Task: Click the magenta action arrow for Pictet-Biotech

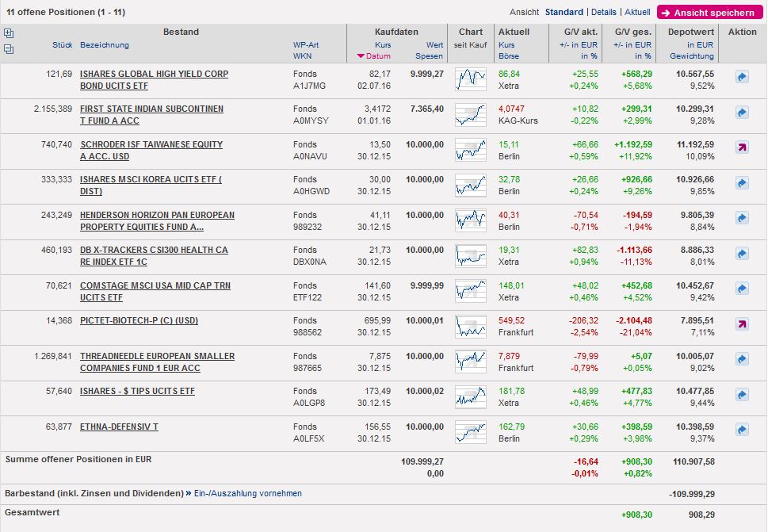Action: pyautogui.click(x=742, y=323)
